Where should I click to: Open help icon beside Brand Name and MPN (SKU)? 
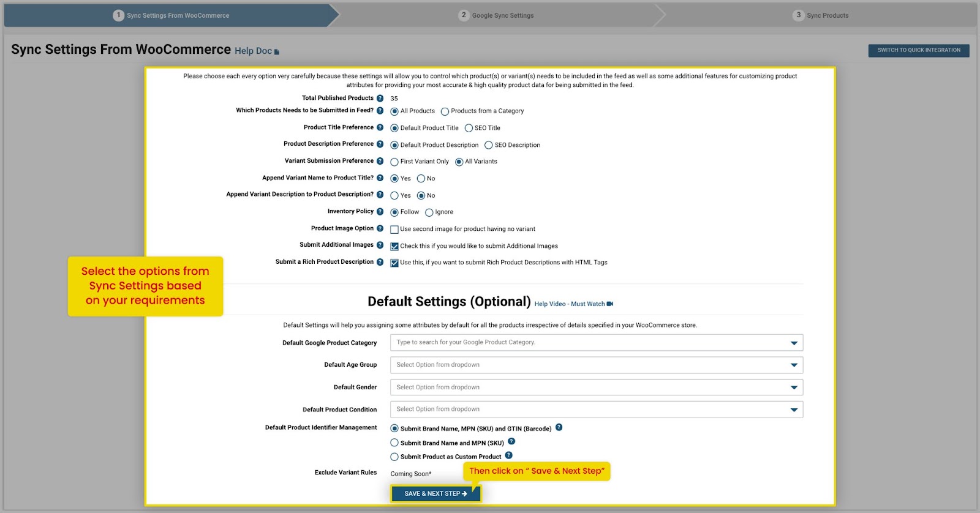click(x=511, y=441)
